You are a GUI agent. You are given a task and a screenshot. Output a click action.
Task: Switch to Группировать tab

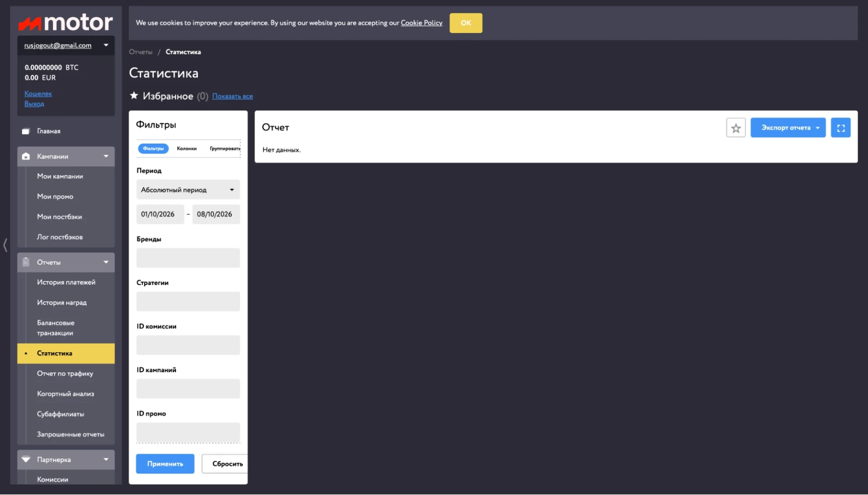coord(225,149)
